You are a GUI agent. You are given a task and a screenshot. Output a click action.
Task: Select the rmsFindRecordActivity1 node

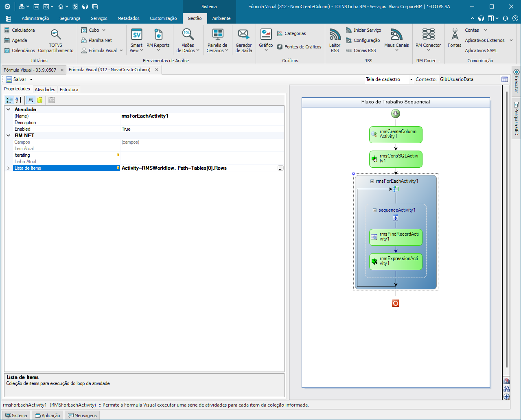tap(396, 237)
